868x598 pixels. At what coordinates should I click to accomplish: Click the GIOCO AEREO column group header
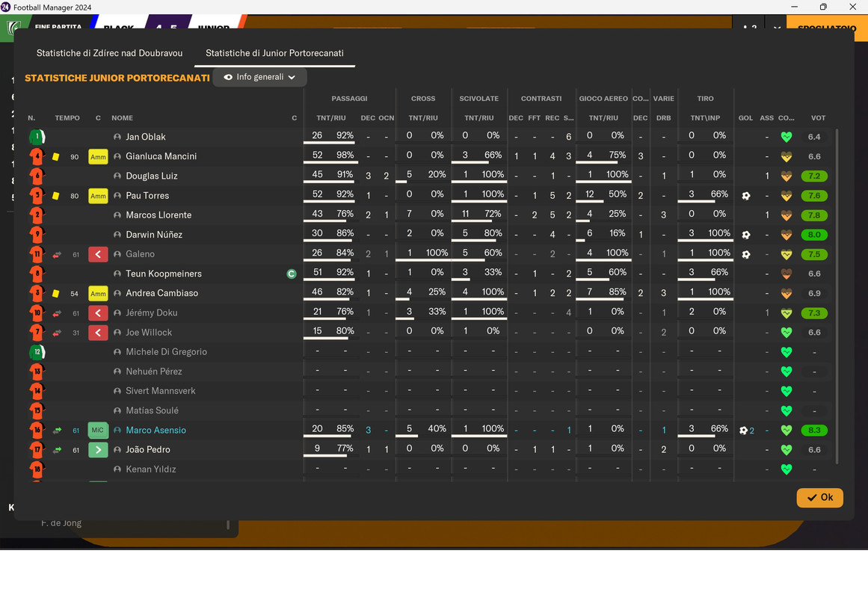603,99
